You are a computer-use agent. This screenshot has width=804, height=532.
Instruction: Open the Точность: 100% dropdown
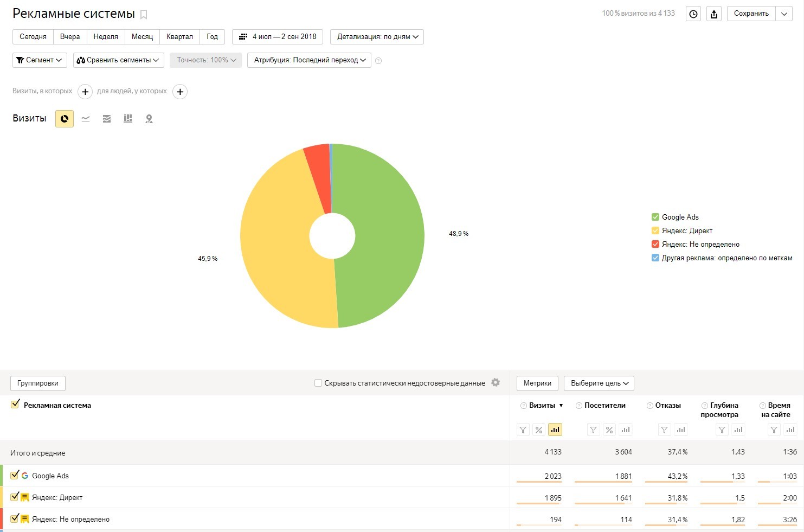pos(205,60)
